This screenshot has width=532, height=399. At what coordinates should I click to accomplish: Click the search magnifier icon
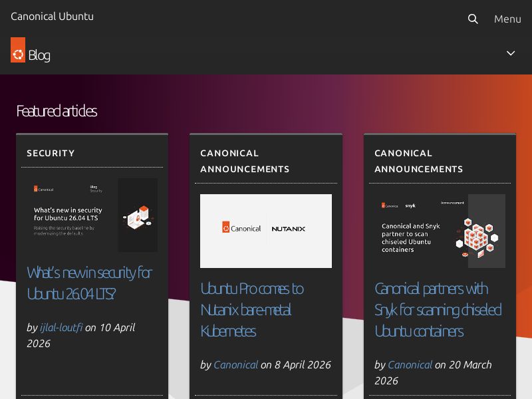pyautogui.click(x=473, y=19)
